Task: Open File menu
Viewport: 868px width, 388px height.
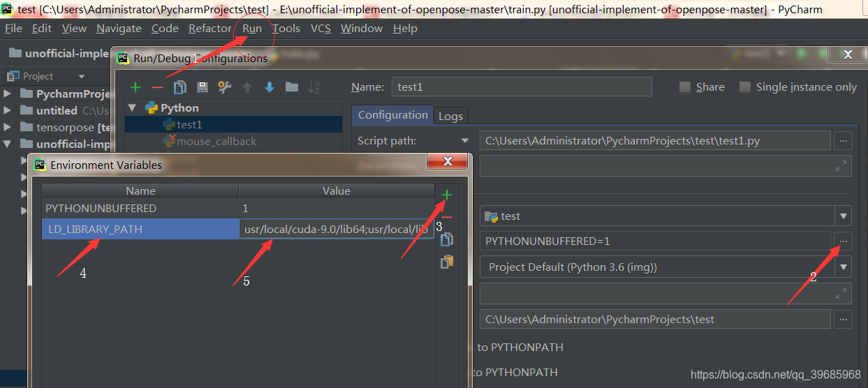Action: [13, 29]
